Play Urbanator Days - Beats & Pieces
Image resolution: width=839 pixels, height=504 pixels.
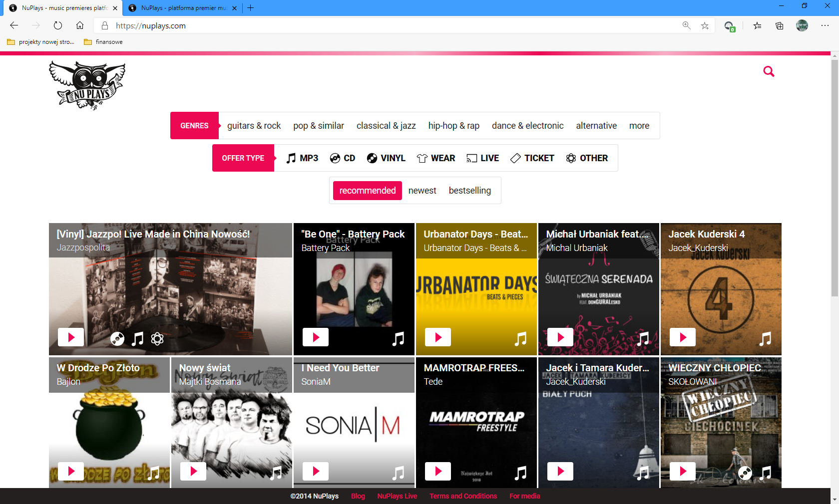[x=438, y=337]
